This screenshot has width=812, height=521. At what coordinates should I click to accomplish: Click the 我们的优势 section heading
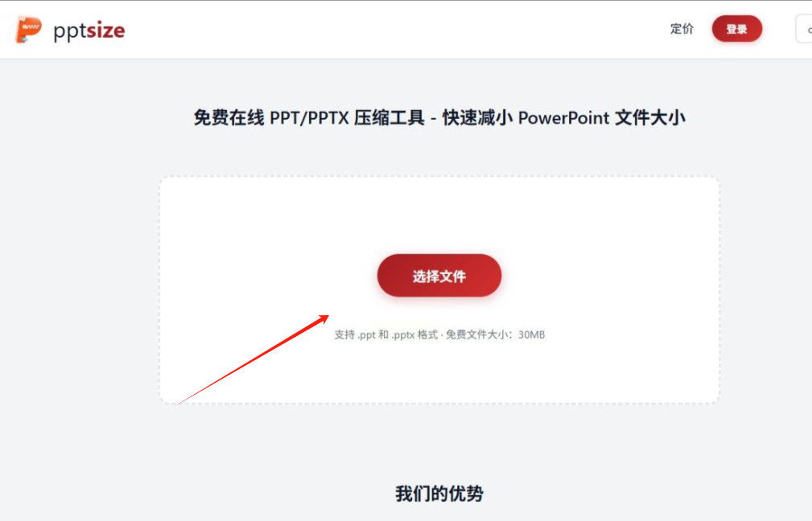pyautogui.click(x=439, y=494)
